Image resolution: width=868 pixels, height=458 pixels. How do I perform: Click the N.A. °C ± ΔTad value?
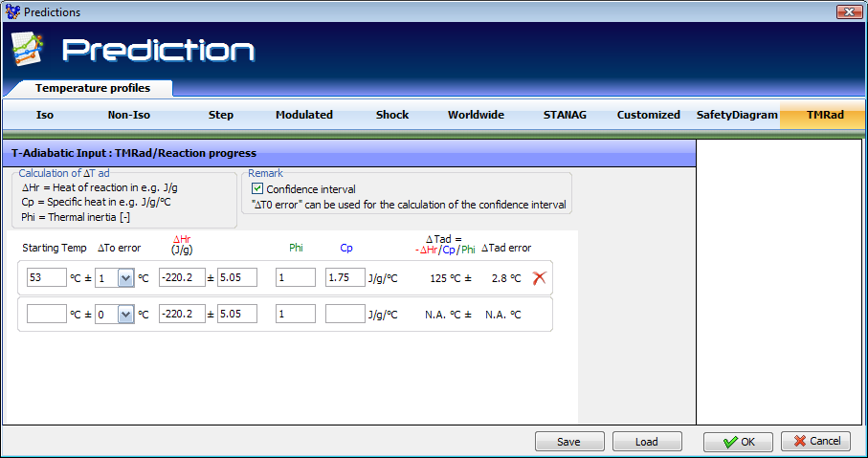(449, 315)
